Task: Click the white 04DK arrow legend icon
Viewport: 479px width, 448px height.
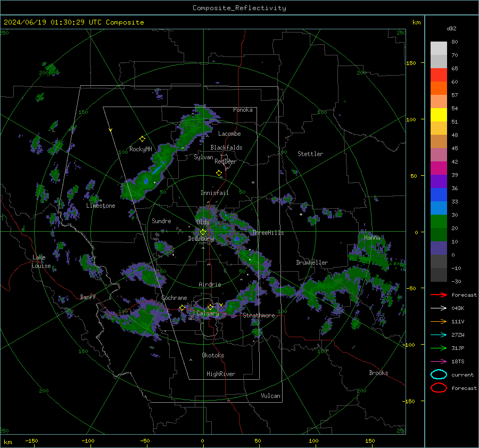Action: click(439, 308)
